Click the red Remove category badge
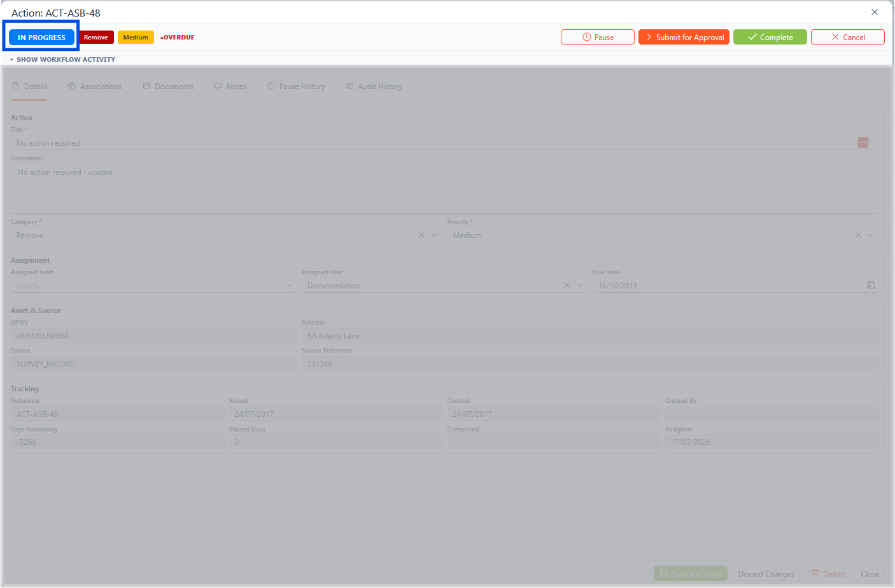895x588 pixels. pos(96,38)
